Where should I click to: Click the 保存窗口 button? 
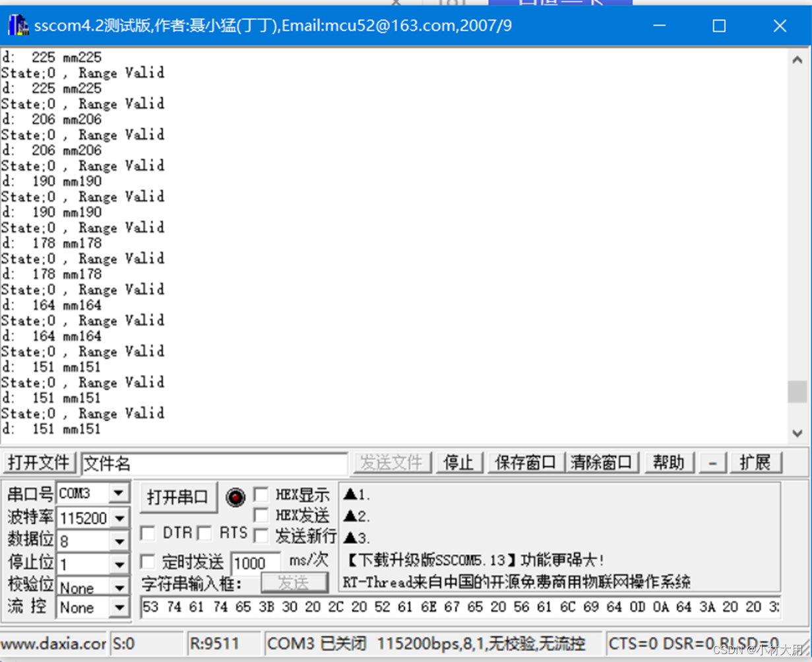(x=526, y=463)
